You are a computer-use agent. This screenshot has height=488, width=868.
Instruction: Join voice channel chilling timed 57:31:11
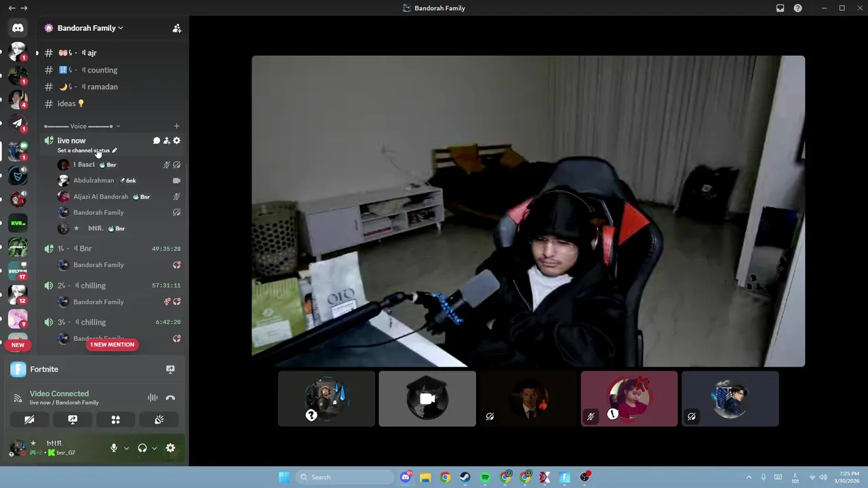point(112,285)
